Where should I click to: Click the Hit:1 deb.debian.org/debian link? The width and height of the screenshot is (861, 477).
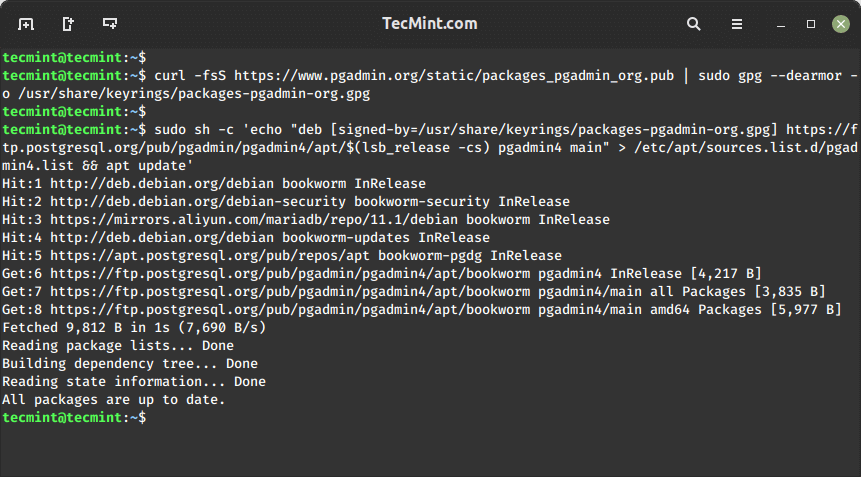162,183
